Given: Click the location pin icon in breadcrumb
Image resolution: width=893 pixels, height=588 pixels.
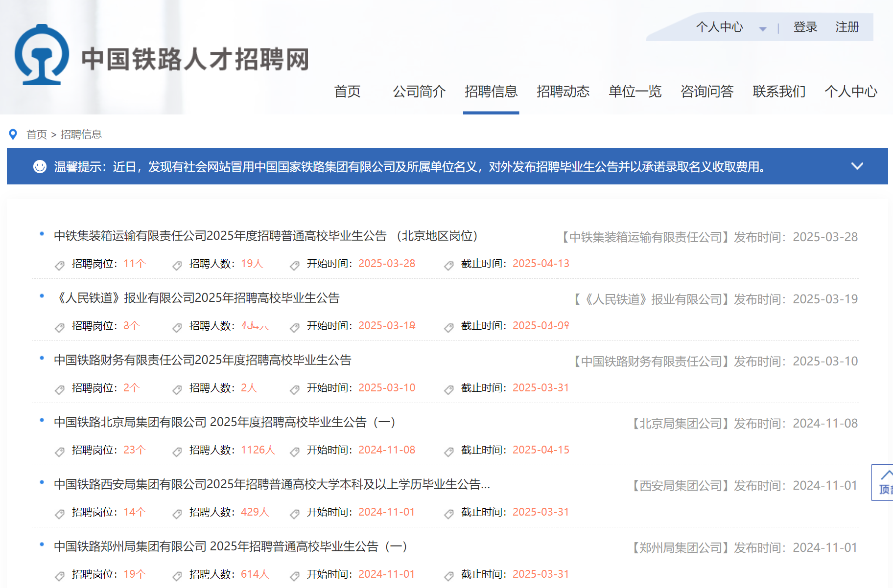Looking at the screenshot, I should pos(13,134).
